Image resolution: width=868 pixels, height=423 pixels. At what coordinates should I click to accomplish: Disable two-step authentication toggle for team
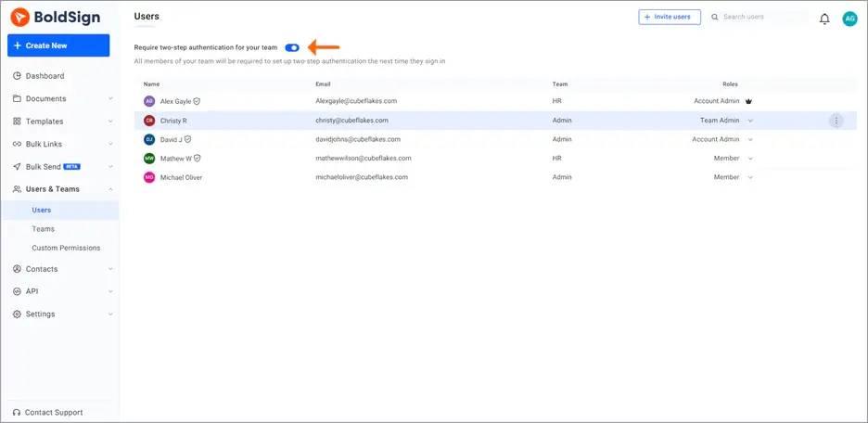click(x=292, y=46)
